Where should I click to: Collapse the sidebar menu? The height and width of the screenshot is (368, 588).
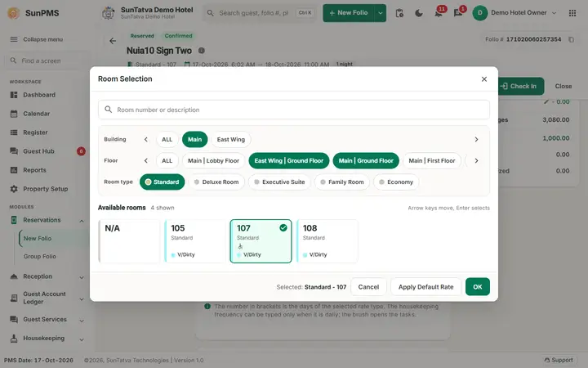(x=37, y=39)
